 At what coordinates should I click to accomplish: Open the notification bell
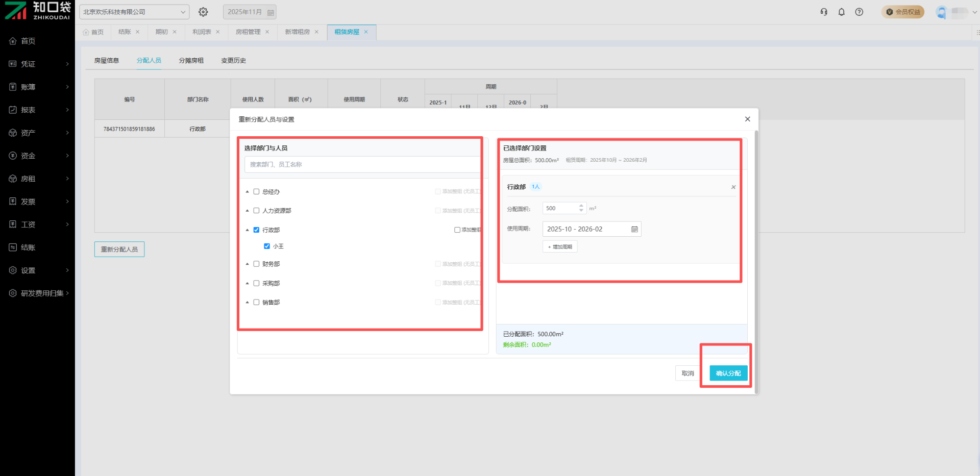pyautogui.click(x=842, y=12)
